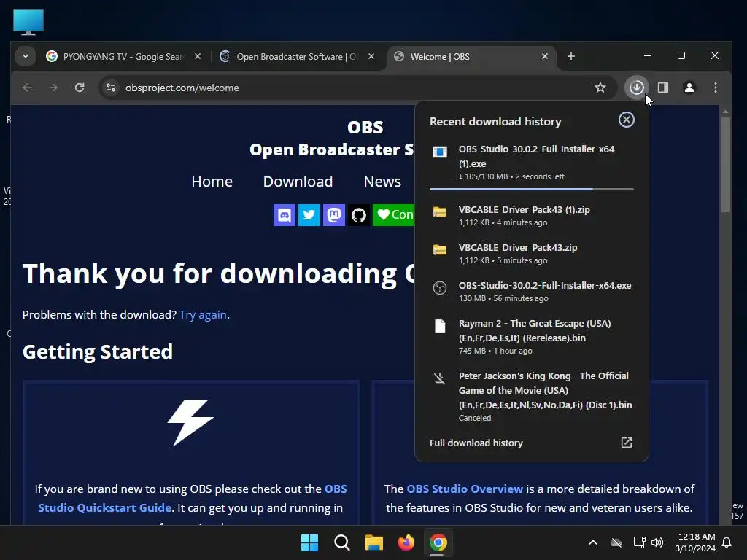
Task: Click the address bar URL obsproject.com/welcome
Action: 182,87
